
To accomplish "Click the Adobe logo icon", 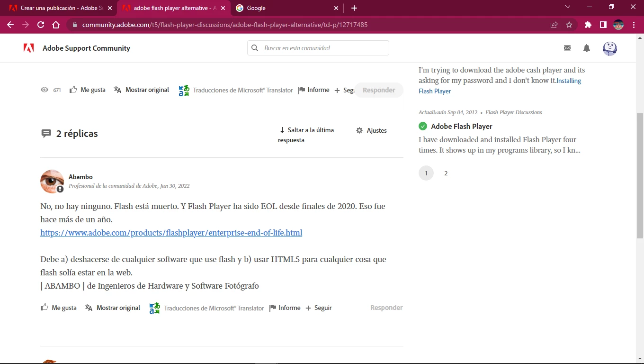I will (x=28, y=48).
